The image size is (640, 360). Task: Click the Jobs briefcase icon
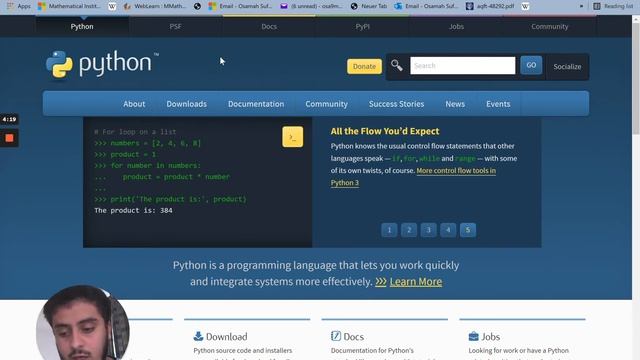pyautogui.click(x=473, y=336)
